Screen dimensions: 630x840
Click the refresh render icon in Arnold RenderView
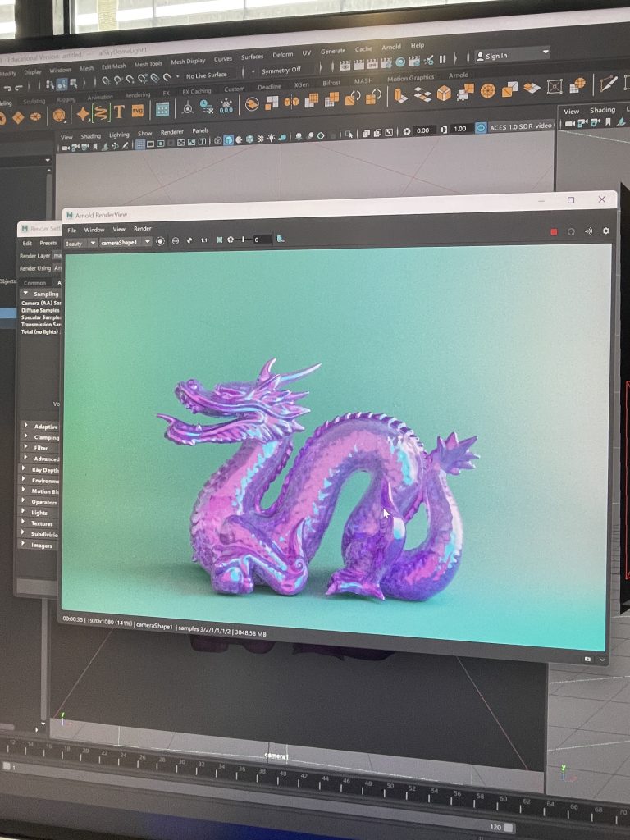click(x=571, y=231)
